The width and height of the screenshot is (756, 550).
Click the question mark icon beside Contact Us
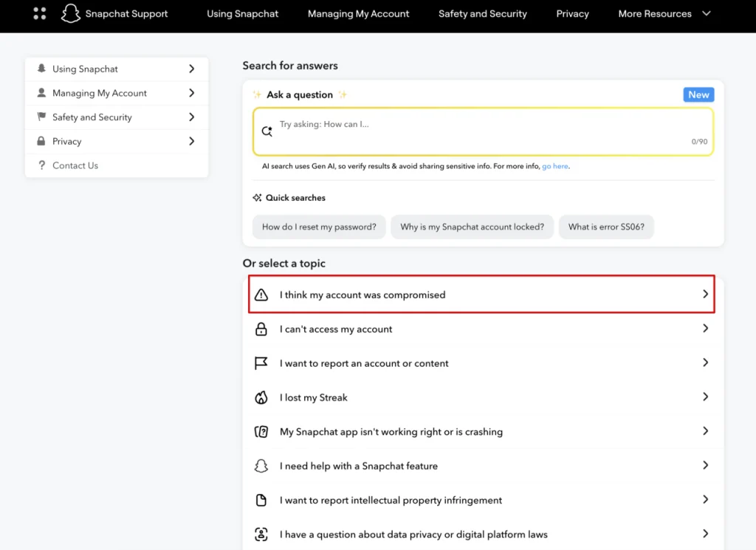41,165
